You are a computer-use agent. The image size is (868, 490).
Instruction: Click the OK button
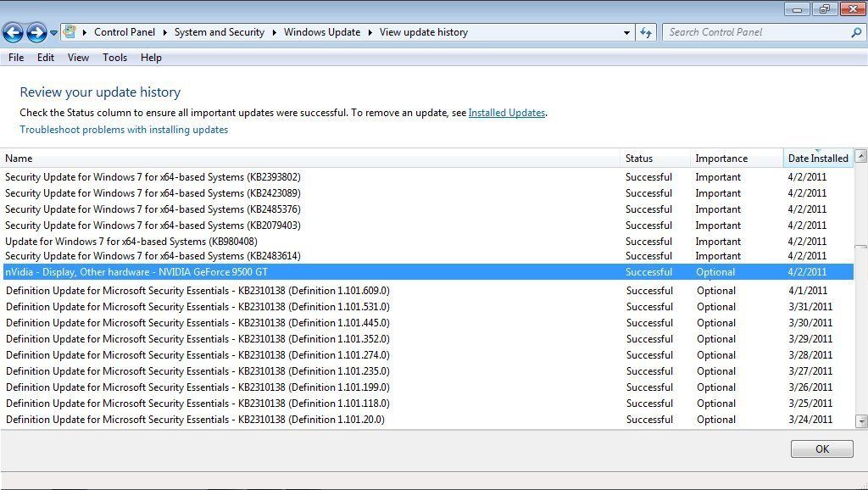click(821, 448)
